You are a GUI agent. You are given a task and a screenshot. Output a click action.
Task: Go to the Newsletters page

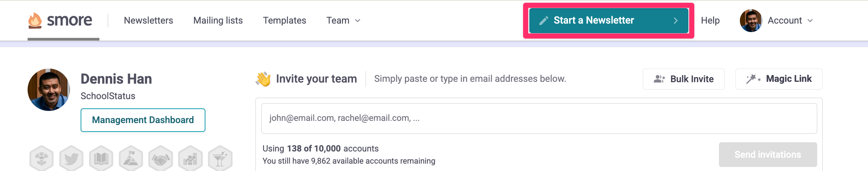click(148, 21)
